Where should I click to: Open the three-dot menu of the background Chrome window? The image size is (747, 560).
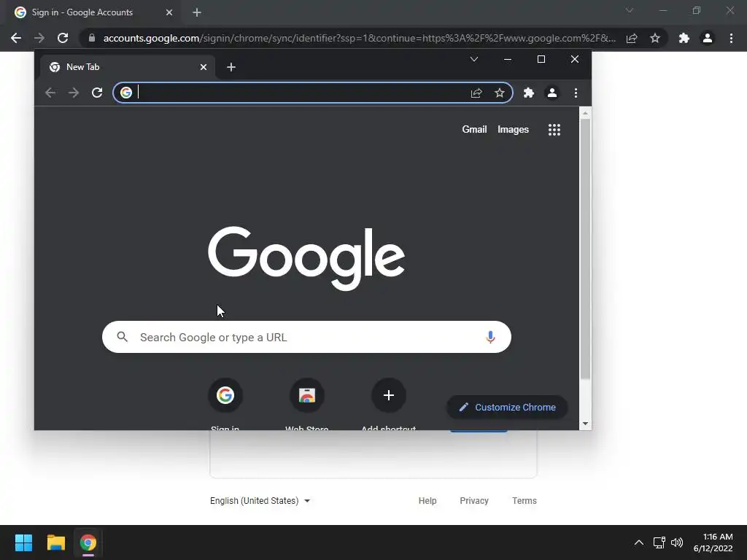click(731, 38)
